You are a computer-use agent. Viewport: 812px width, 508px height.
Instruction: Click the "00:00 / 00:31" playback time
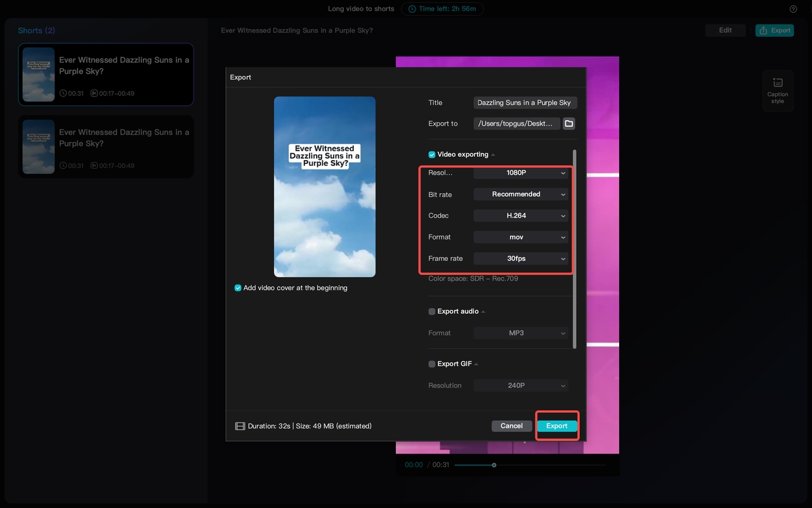click(x=427, y=465)
